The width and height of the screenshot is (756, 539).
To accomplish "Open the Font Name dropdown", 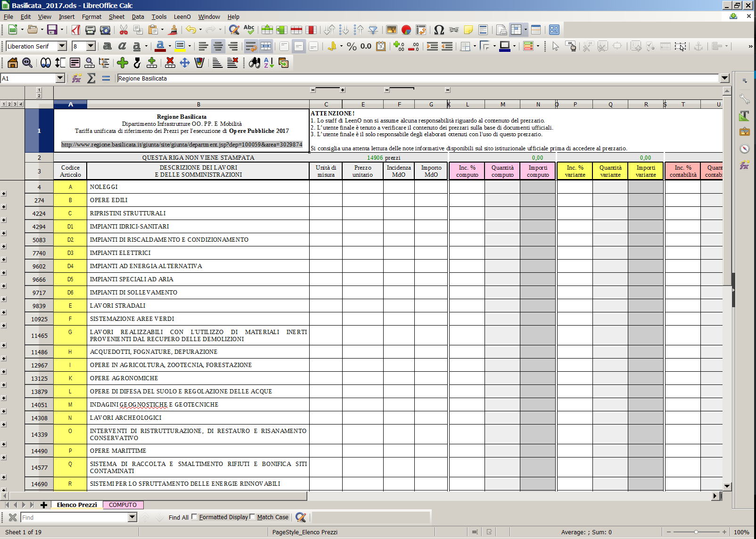I will (x=62, y=46).
